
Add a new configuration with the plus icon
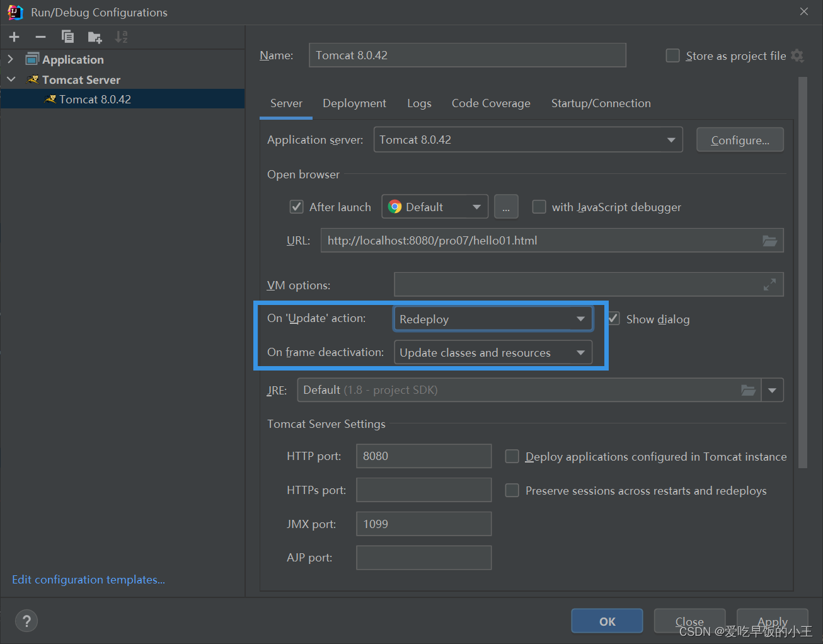click(14, 37)
